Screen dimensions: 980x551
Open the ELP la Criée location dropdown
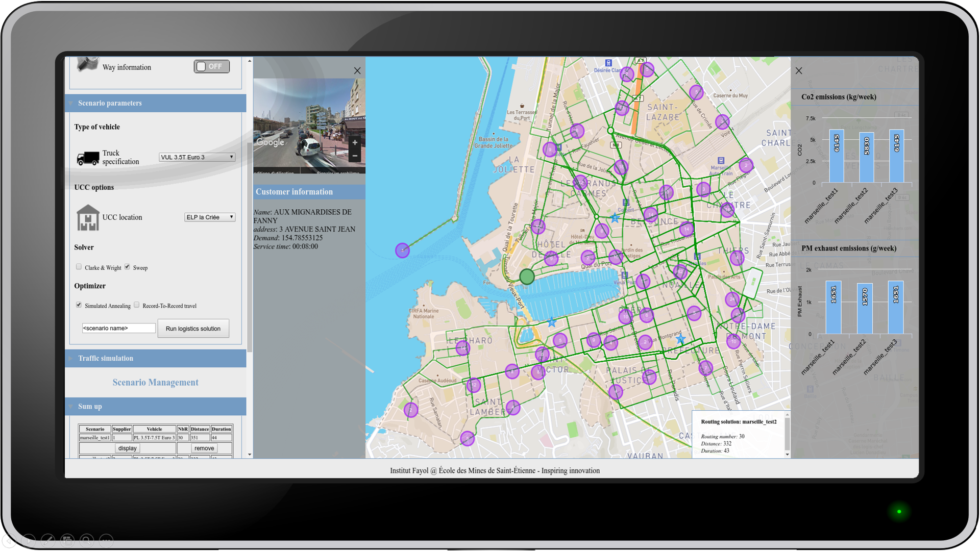pos(210,217)
